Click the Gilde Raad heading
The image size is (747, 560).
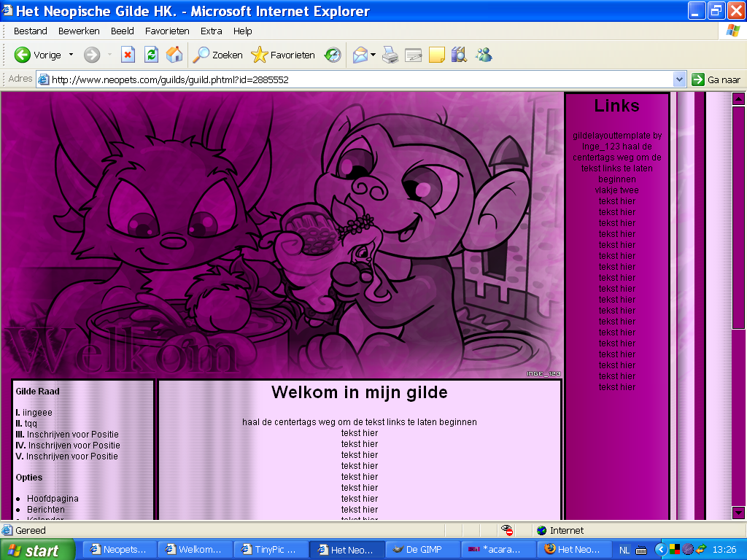[38, 392]
